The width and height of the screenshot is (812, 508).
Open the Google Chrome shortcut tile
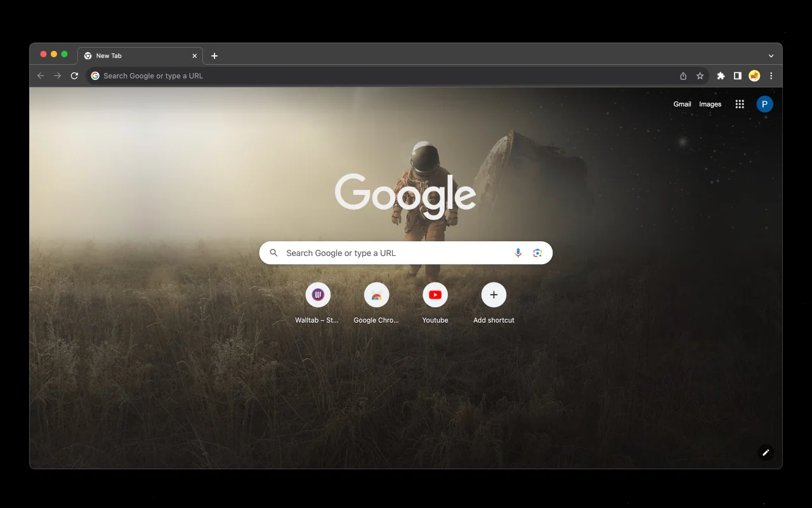(376, 303)
